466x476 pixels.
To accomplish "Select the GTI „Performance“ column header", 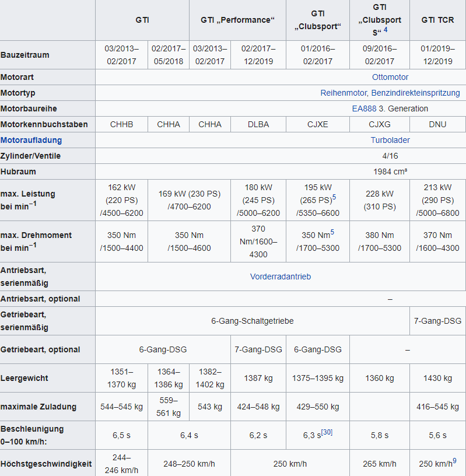I will [x=237, y=20].
